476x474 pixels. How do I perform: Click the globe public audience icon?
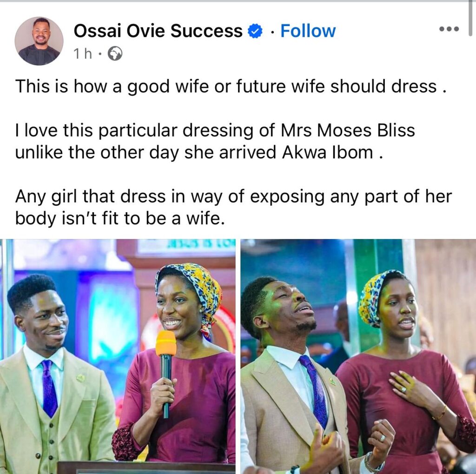115,54
